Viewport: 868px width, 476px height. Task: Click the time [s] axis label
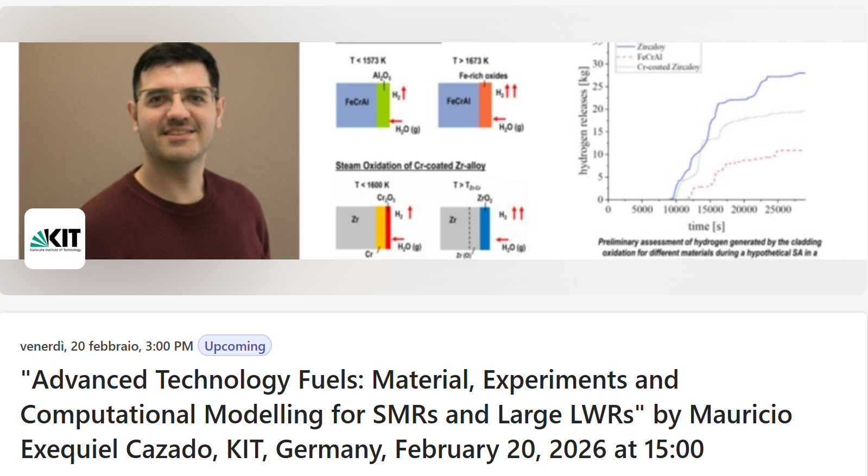coord(706,226)
